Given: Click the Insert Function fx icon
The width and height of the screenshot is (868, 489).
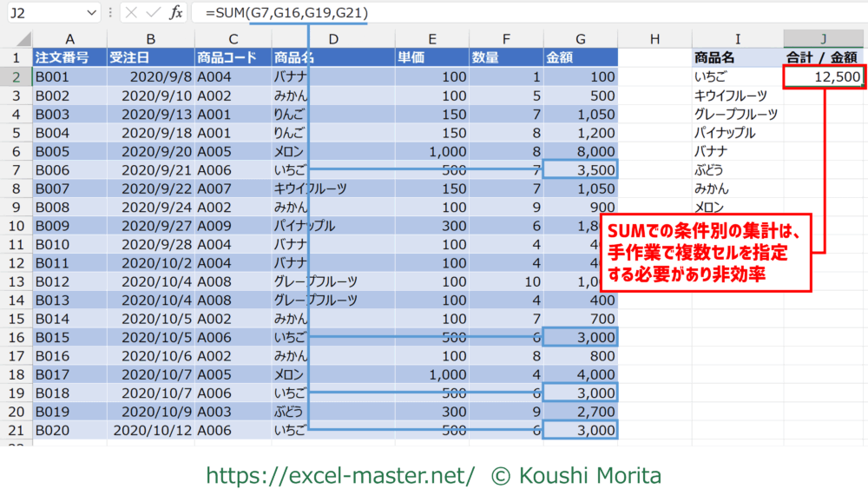Looking at the screenshot, I should click(175, 13).
